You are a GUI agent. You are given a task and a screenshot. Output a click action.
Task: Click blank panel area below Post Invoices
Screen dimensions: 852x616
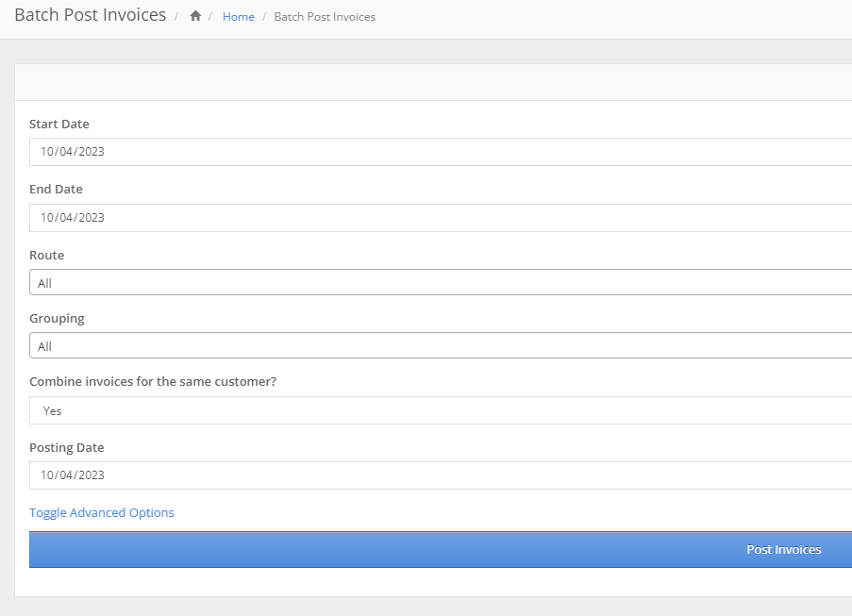click(x=434, y=582)
